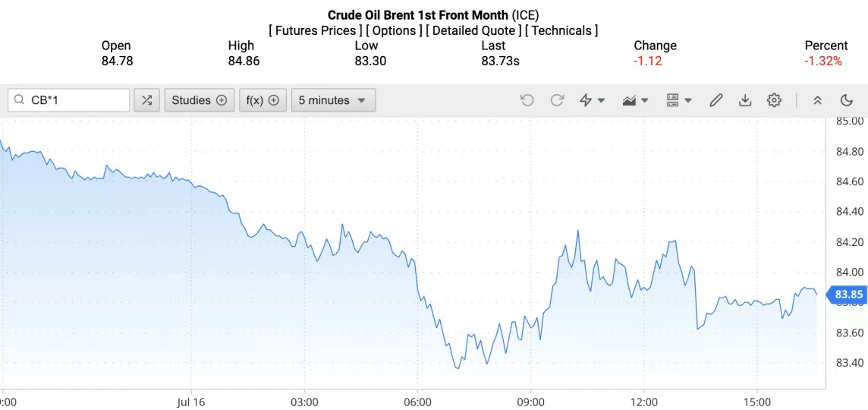This screenshot has width=868, height=410.
Task: Open chart settings gear icon
Action: pos(774,100)
